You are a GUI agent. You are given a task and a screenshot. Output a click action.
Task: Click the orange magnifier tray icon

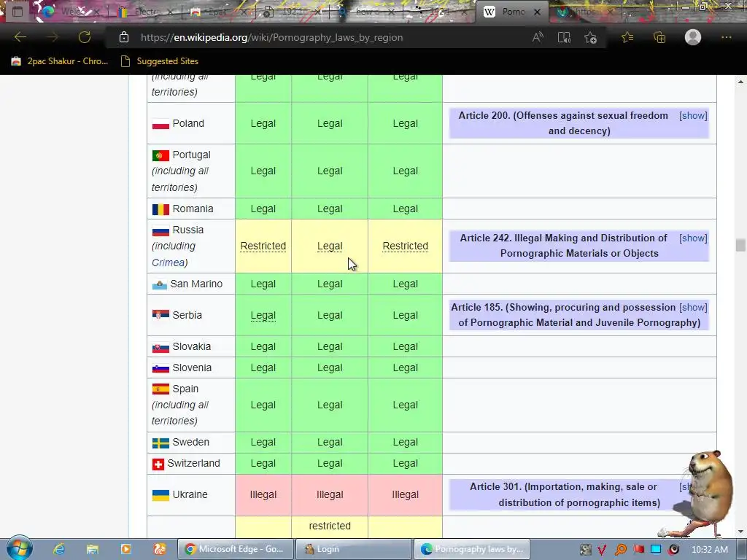[x=620, y=550]
